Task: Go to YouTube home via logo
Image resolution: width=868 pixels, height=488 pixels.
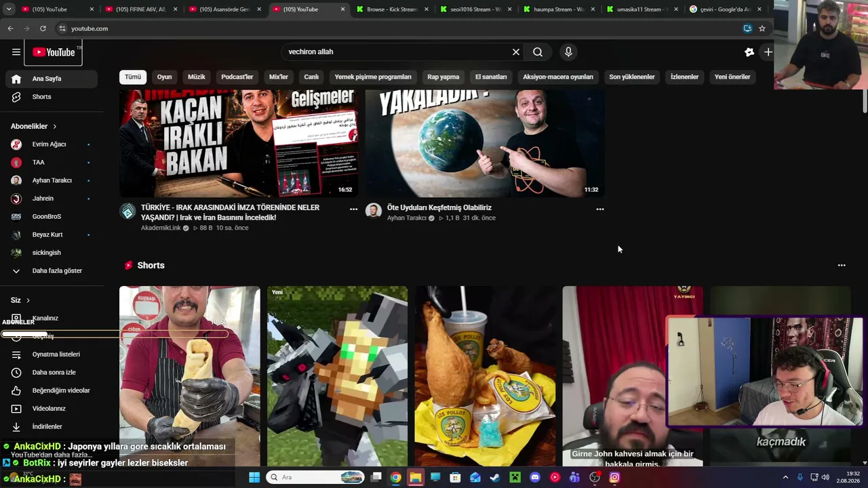Action: [x=54, y=52]
